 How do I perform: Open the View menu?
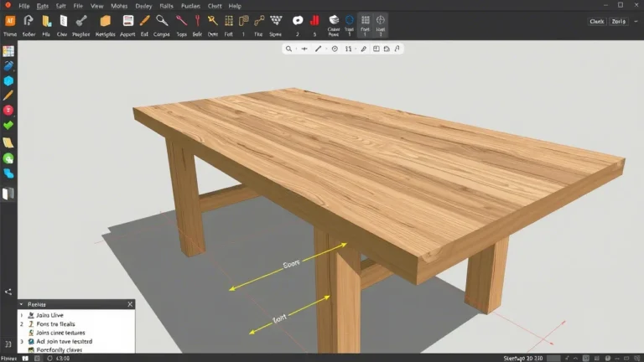click(97, 6)
